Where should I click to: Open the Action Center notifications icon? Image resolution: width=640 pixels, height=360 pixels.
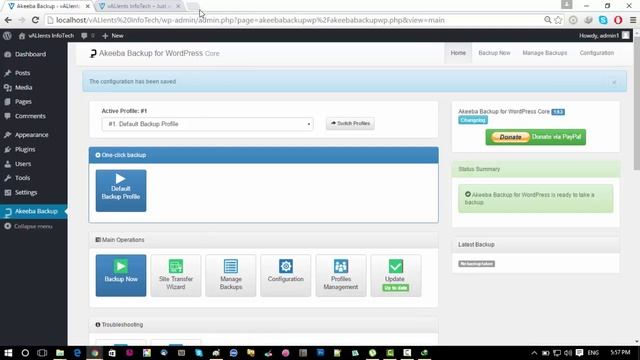point(580,353)
